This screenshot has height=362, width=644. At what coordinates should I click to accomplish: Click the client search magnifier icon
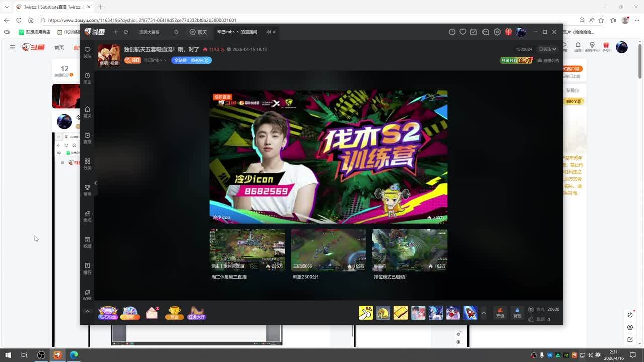click(x=176, y=32)
